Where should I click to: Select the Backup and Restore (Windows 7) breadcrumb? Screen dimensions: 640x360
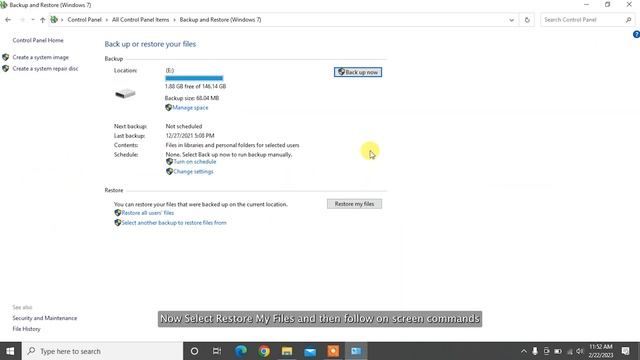[x=220, y=20]
